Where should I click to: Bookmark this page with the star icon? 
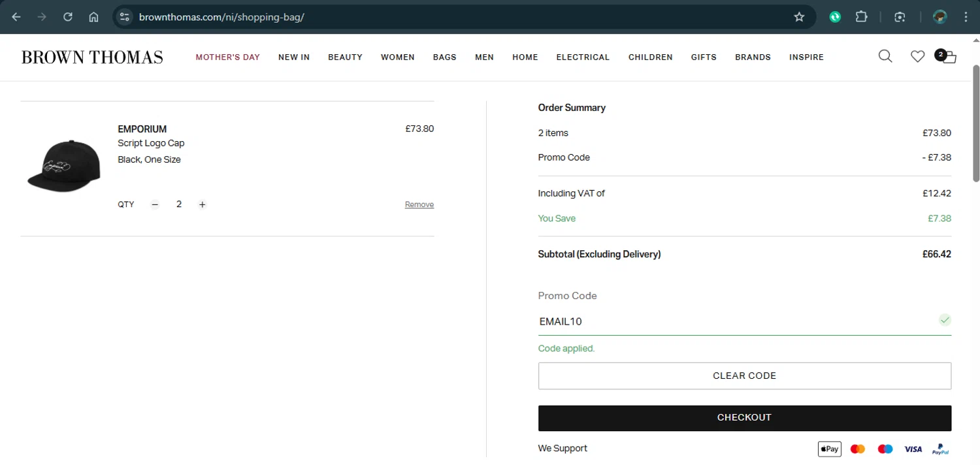click(x=799, y=17)
